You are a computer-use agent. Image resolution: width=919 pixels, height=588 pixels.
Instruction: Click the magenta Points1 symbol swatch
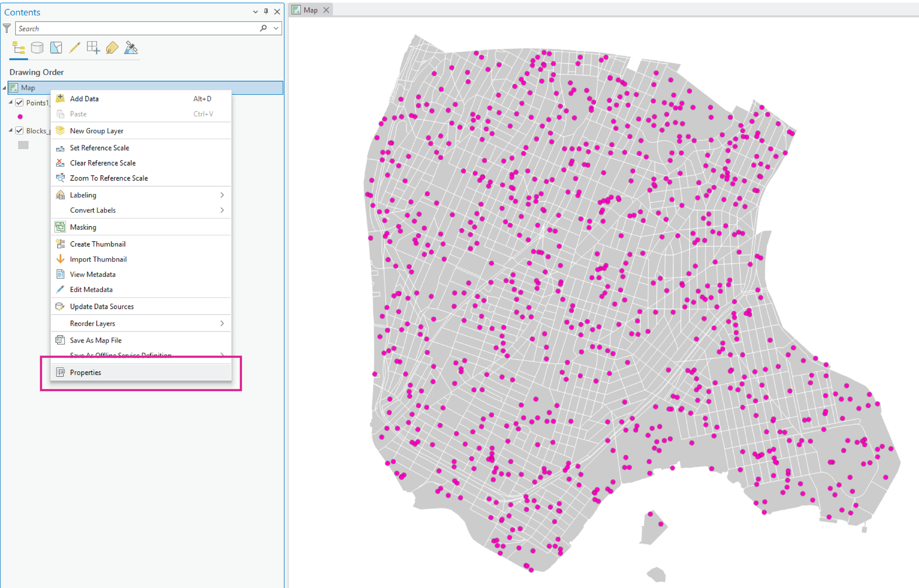[x=20, y=117]
